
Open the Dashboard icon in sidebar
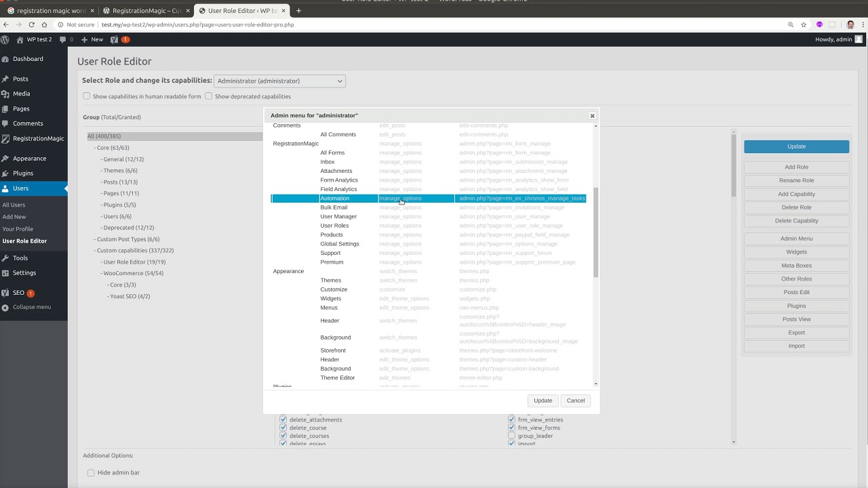tap(5, 59)
